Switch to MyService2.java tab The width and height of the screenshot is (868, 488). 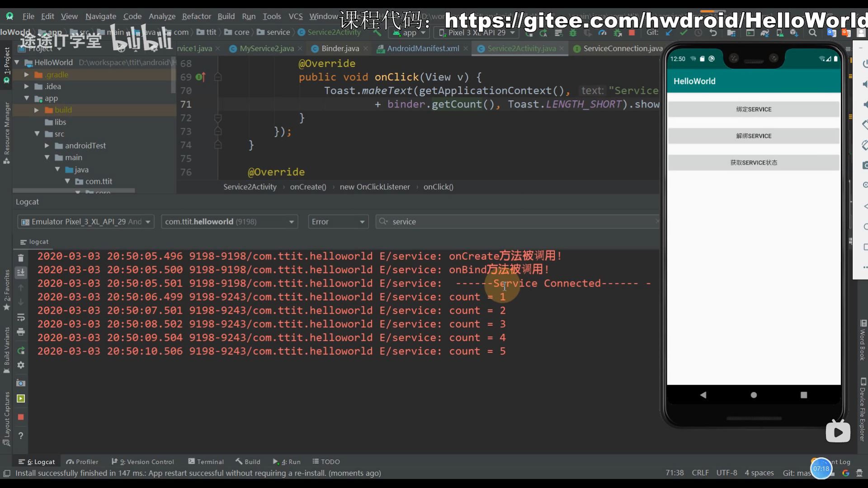point(267,48)
